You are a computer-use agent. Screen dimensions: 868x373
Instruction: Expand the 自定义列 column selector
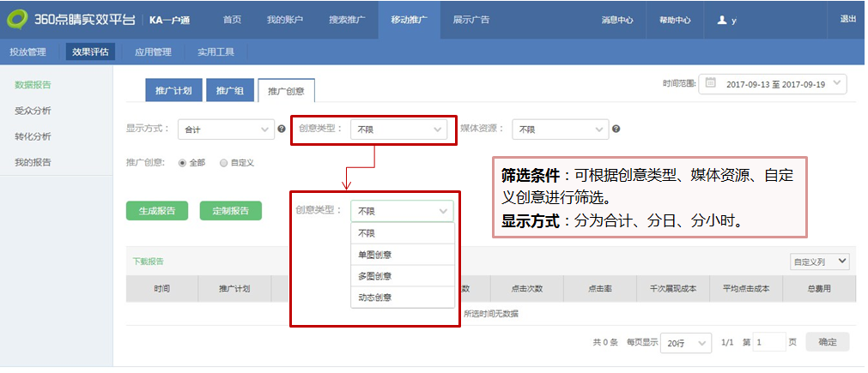point(819,262)
